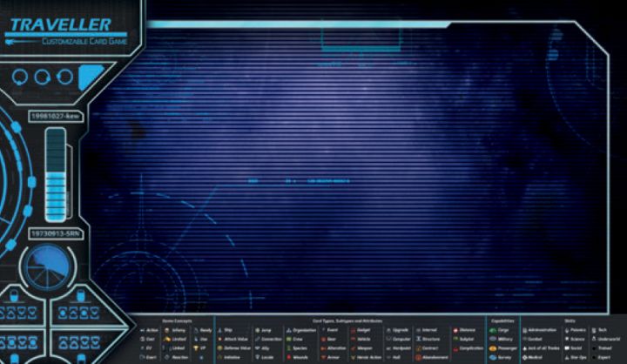Select the Military capability icon

tap(492, 340)
